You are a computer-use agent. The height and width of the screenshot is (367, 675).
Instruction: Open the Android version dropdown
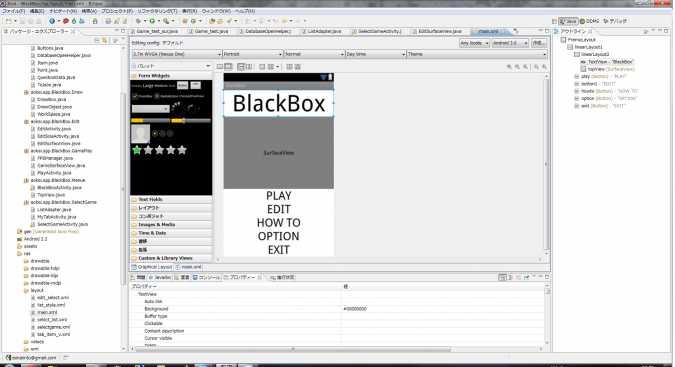(510, 43)
